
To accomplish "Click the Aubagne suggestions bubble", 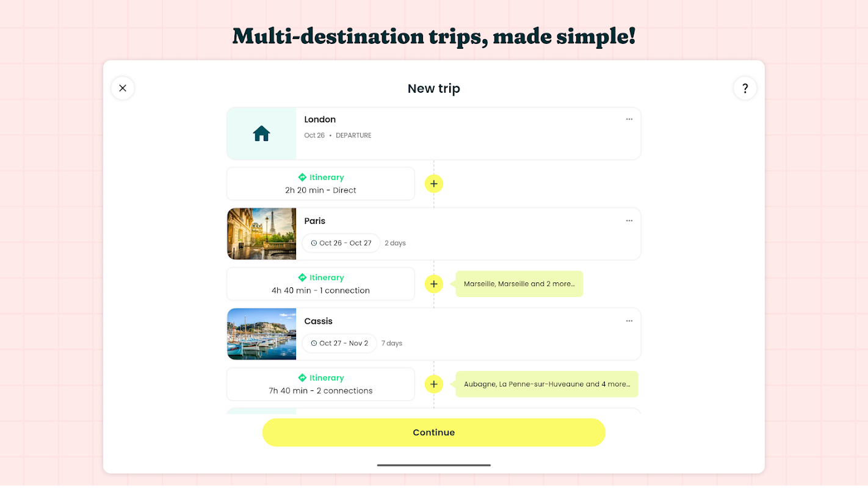I will coord(546,384).
